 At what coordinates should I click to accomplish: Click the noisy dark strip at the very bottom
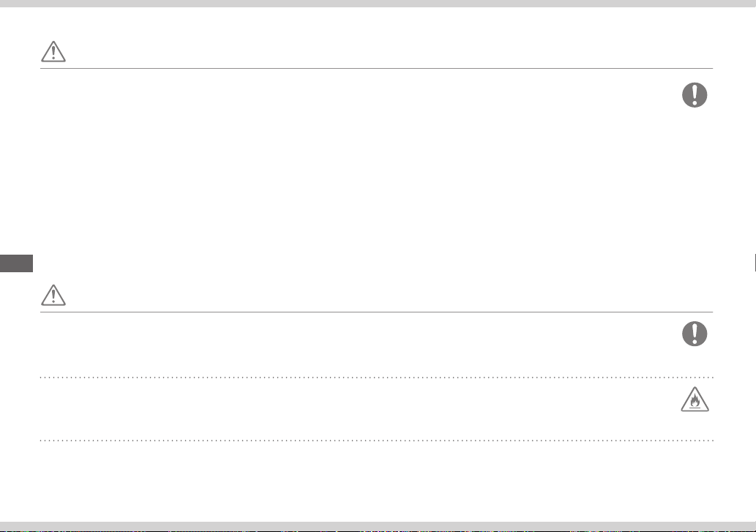point(378,531)
